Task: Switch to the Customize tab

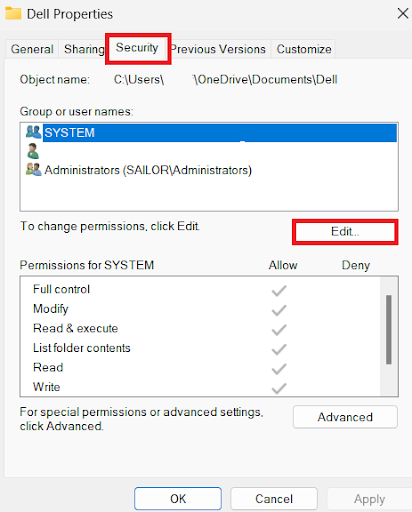Action: [304, 49]
